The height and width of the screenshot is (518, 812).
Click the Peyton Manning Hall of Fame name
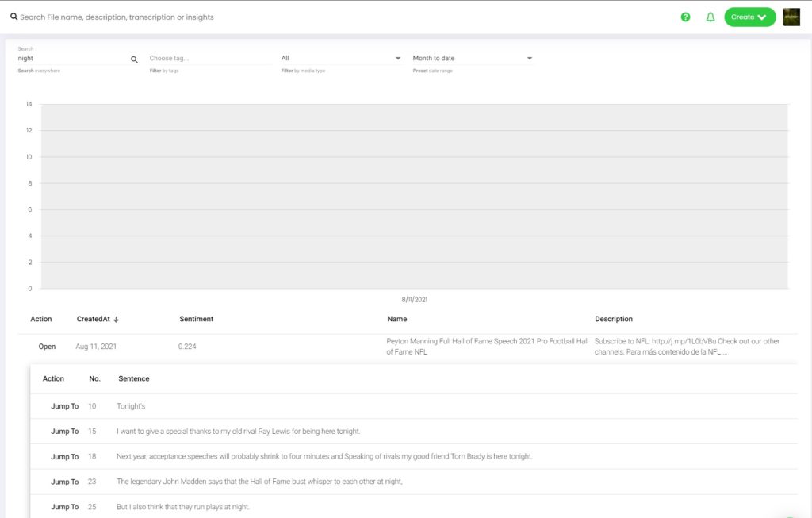(487, 346)
